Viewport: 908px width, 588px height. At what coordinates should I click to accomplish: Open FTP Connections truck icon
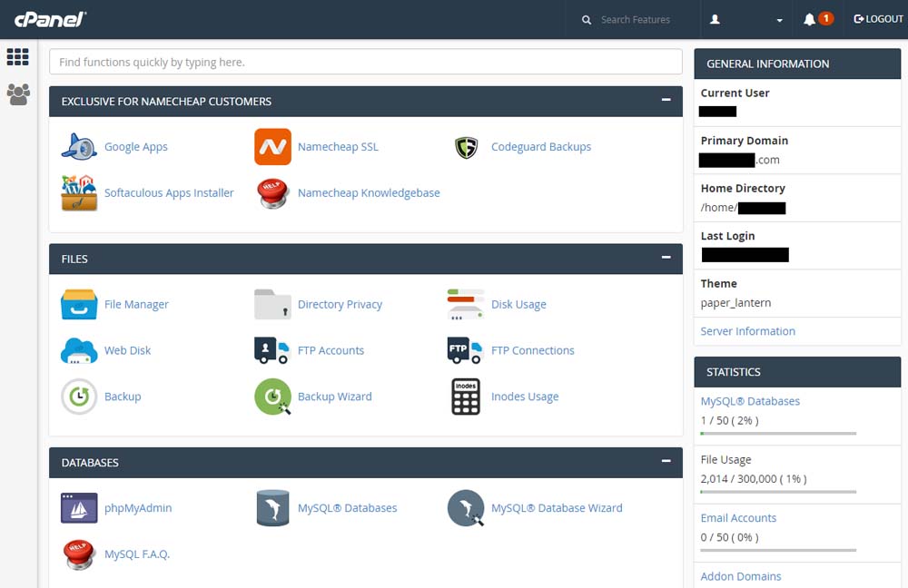[464, 350]
